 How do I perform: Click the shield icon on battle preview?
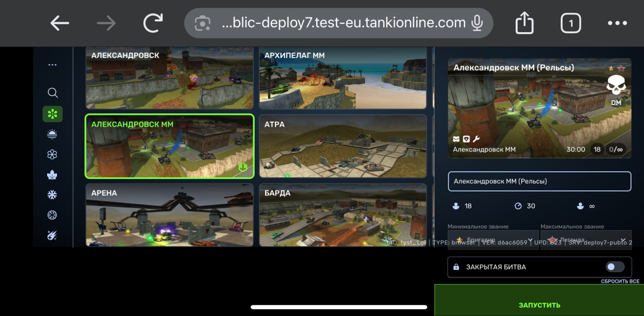(466, 139)
